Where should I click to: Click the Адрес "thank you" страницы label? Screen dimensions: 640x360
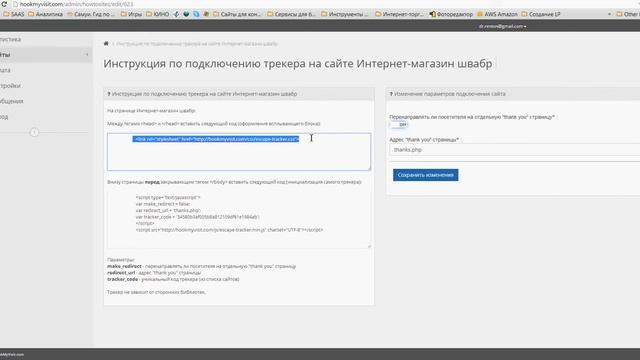[x=424, y=140]
